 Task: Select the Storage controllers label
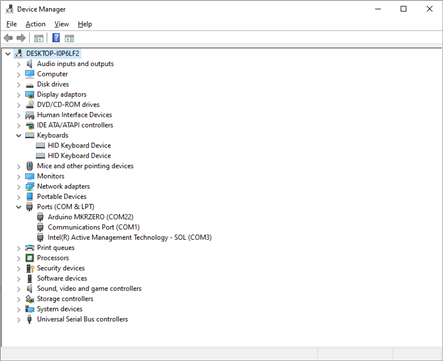(65, 299)
